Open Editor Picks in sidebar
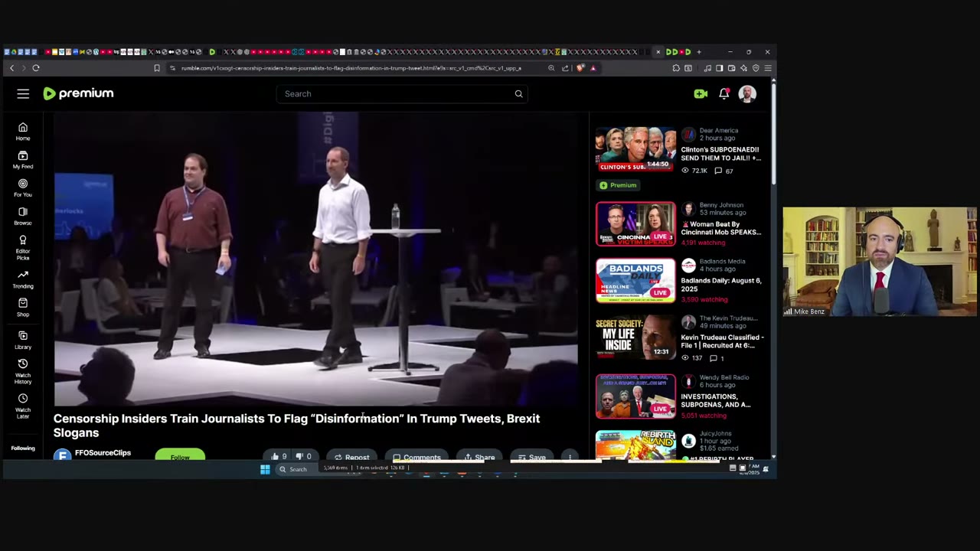The height and width of the screenshot is (551, 980). (x=23, y=247)
